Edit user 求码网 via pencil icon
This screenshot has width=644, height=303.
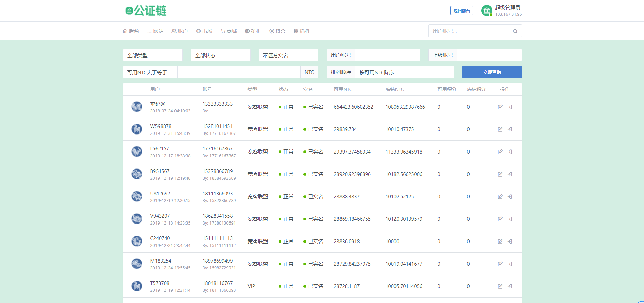click(500, 107)
